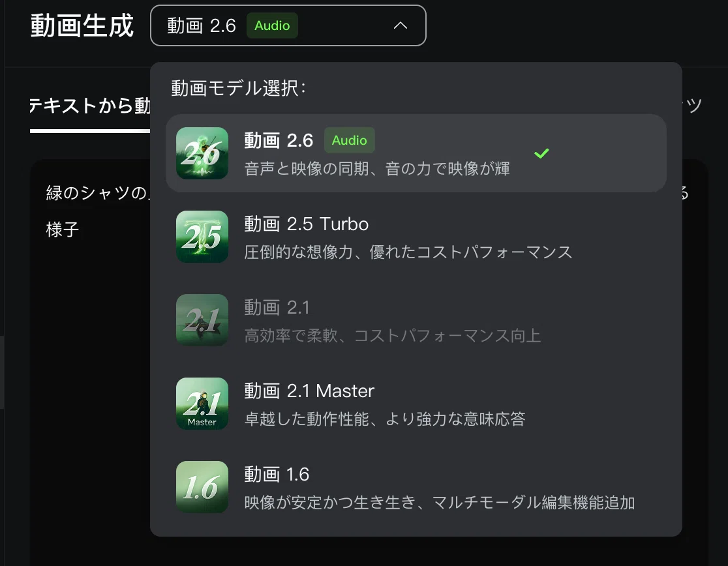Click the 2.1 Master model thumbnail icon
Screen dimensions: 728x566
[x=202, y=404]
